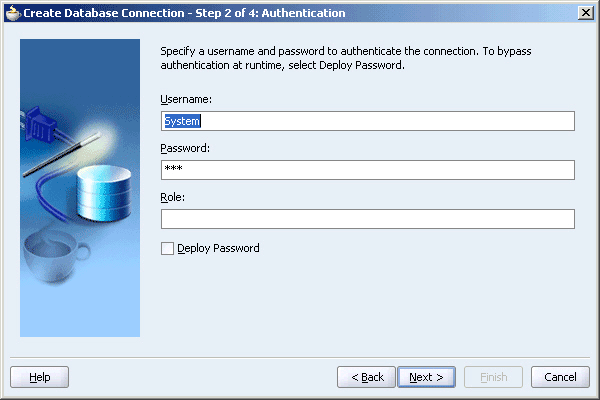Click the database cylinder graphic in wizard image
600x400 pixels.
pos(104,193)
